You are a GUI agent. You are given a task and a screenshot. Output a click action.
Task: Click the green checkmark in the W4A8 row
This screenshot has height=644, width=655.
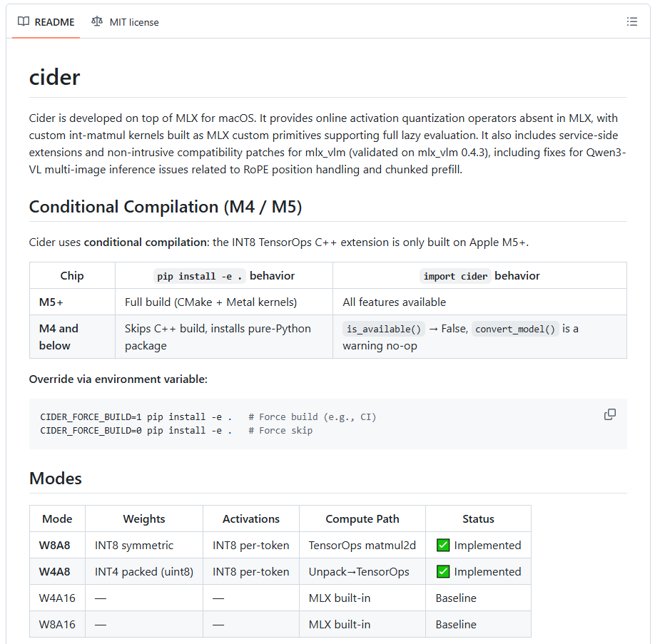pyautogui.click(x=443, y=571)
